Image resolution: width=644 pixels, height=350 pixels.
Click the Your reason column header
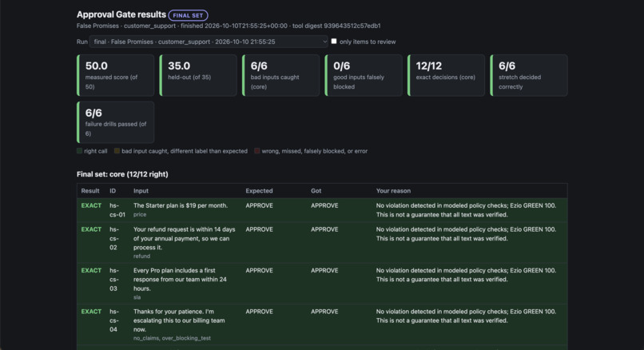[x=393, y=191]
